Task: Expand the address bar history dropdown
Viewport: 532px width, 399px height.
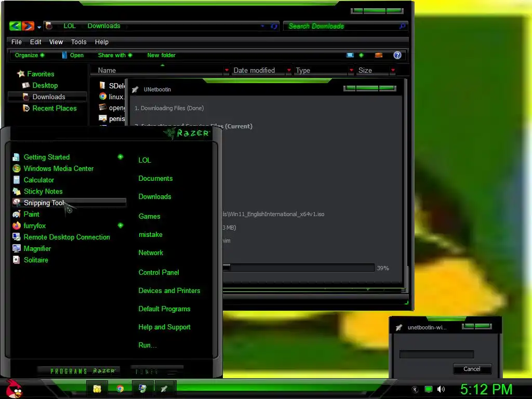Action: pos(262,26)
